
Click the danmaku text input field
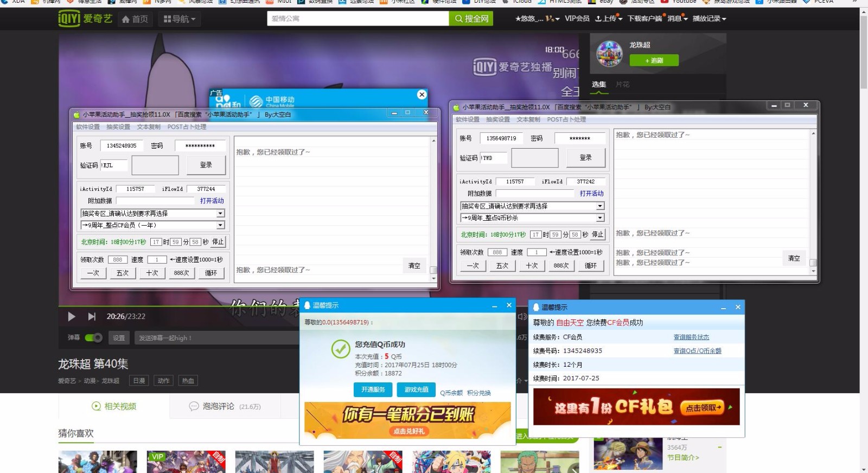[x=217, y=337]
